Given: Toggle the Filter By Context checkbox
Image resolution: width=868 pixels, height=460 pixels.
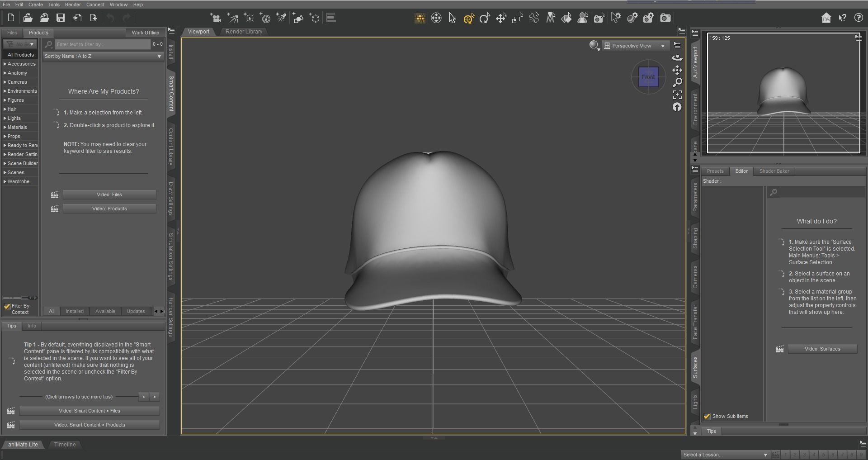Looking at the screenshot, I should [x=7, y=306].
